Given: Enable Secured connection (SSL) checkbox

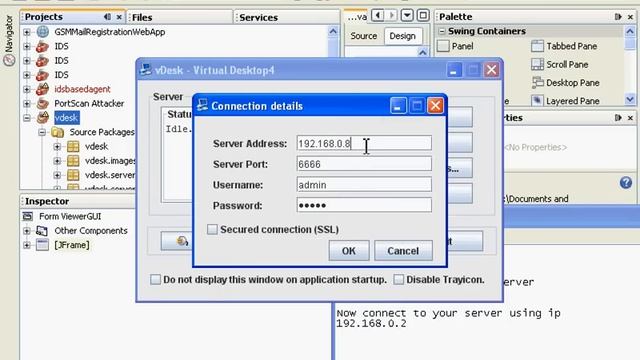Looking at the screenshot, I should pyautogui.click(x=212, y=229).
